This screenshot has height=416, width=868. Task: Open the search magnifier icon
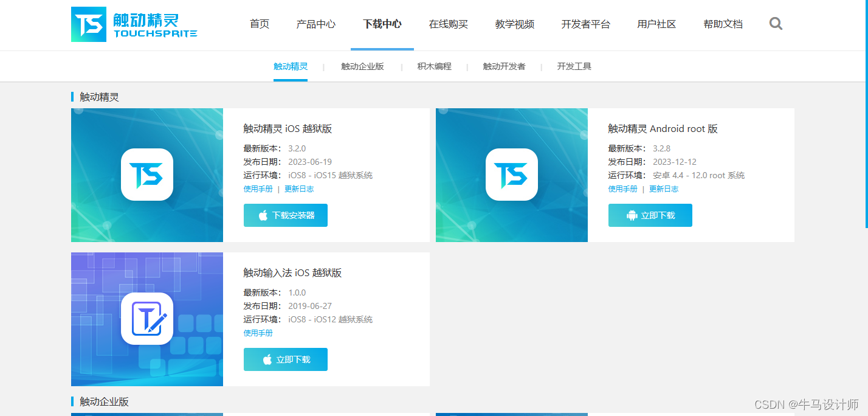(x=776, y=24)
